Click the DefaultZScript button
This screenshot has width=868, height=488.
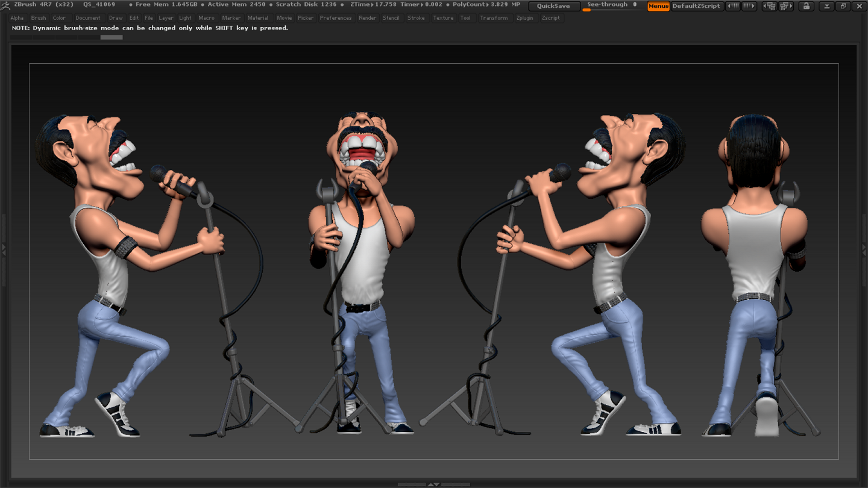pyautogui.click(x=696, y=6)
